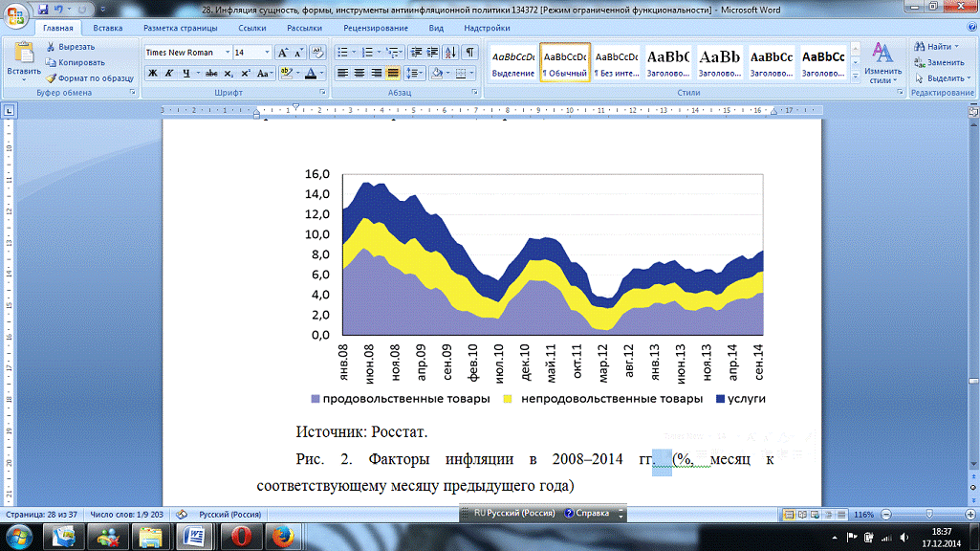The image size is (980, 551).
Task: Switch to the Вставка tab
Action: coord(107,28)
